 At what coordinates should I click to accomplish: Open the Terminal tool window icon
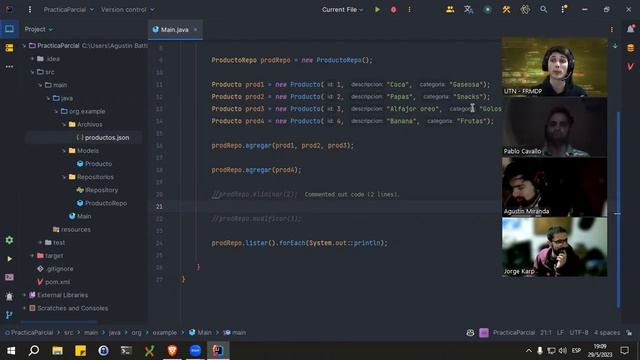click(x=9, y=278)
